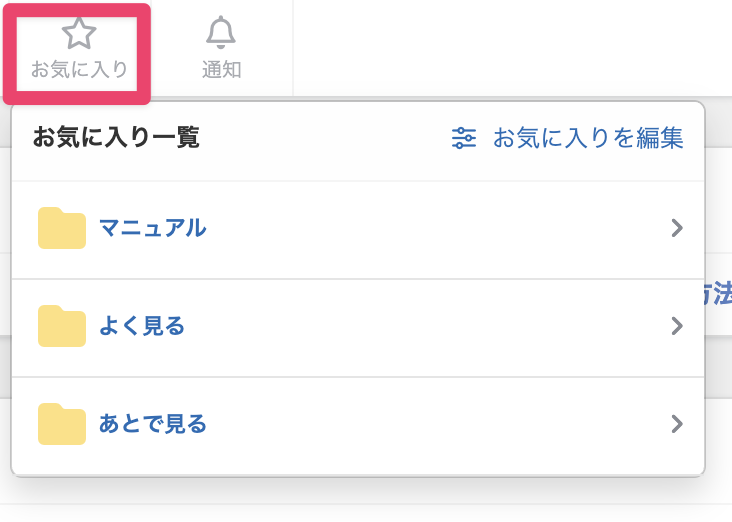Viewport: 732px width, 522px height.
Task: Open the あとで見る folder link
Action: point(153,424)
